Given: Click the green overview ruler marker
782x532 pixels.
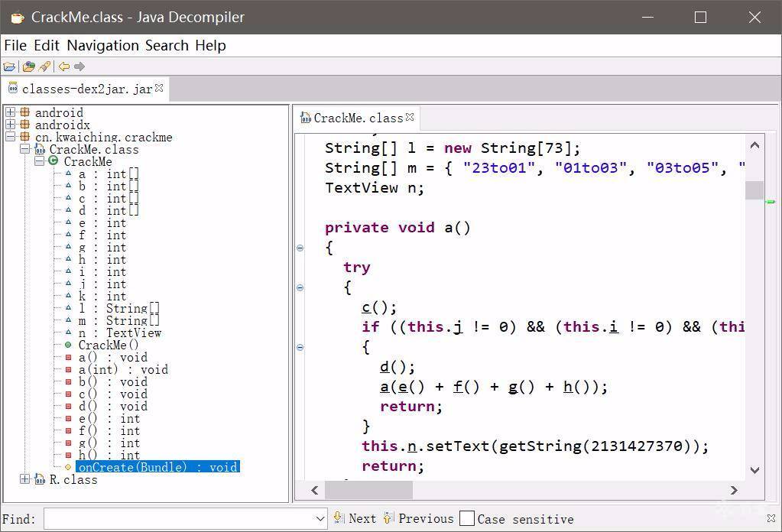Looking at the screenshot, I should (x=771, y=202).
